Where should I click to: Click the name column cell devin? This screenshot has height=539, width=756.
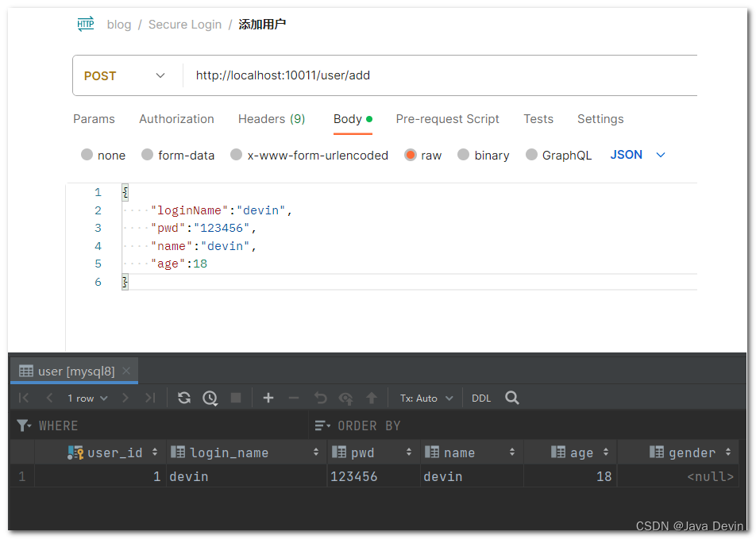coord(472,476)
